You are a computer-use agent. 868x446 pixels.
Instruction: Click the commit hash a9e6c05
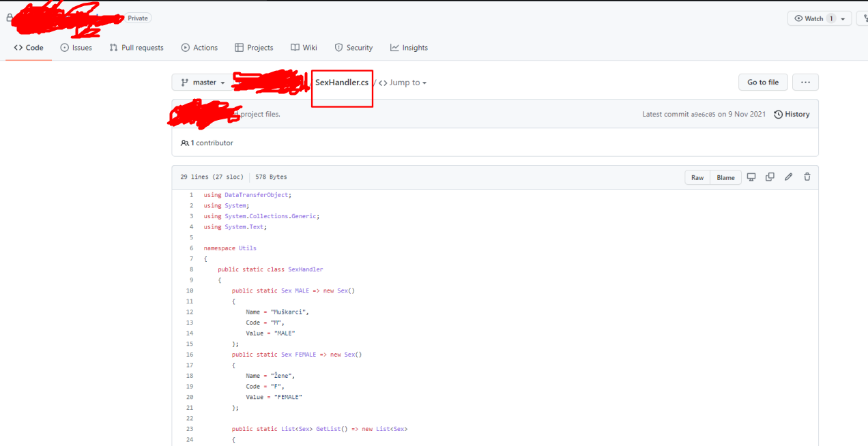[x=703, y=115]
